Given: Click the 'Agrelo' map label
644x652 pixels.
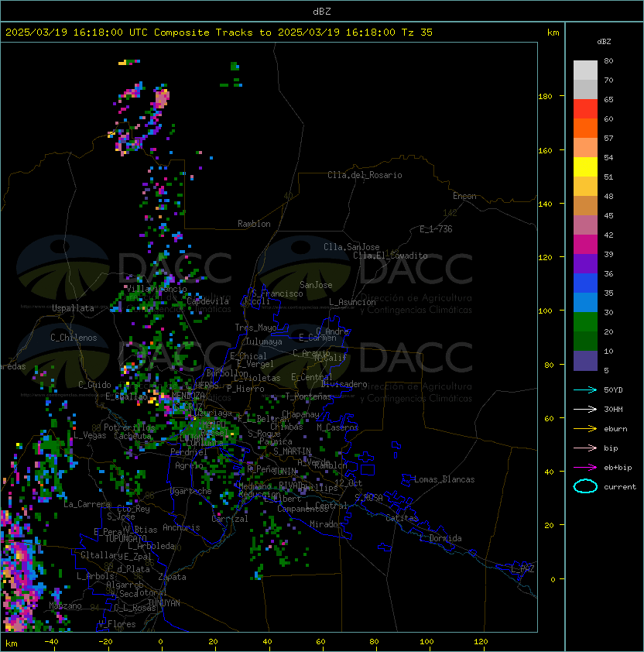Looking at the screenshot, I should (189, 465).
